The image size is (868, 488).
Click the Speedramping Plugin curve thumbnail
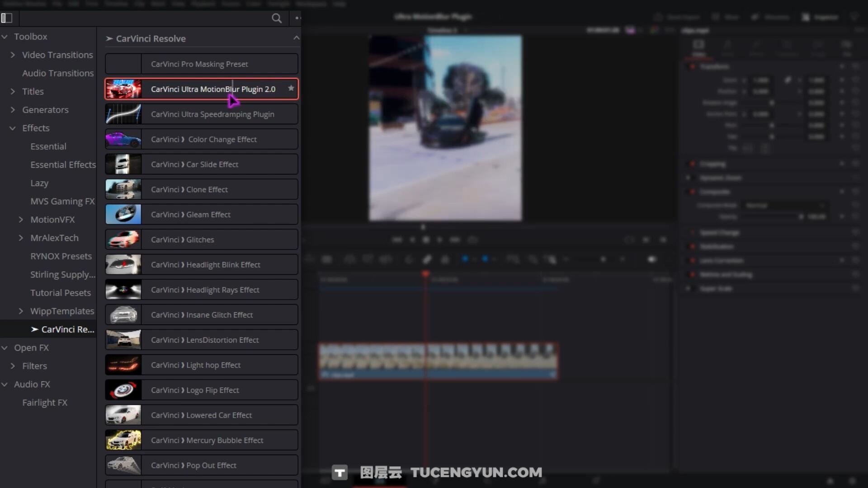point(123,114)
